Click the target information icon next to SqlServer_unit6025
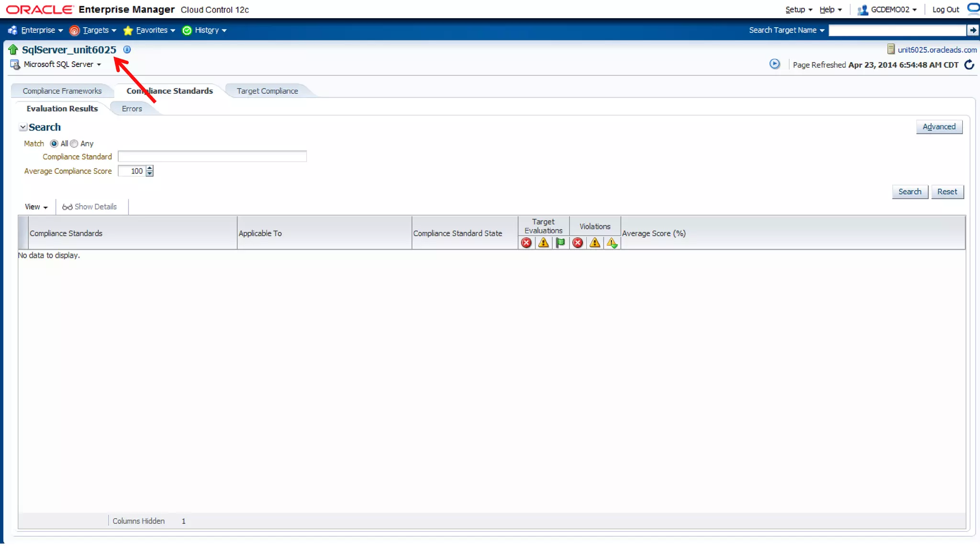This screenshot has width=980, height=551. click(x=127, y=49)
